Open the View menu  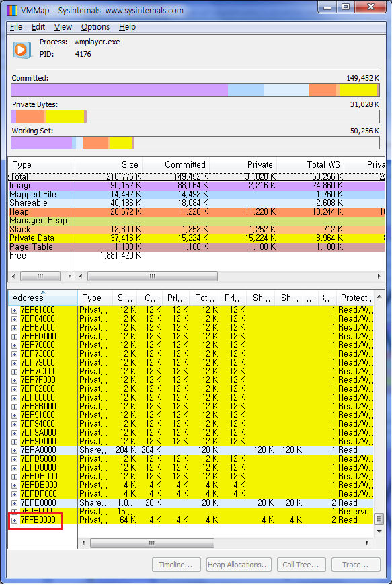(63, 27)
